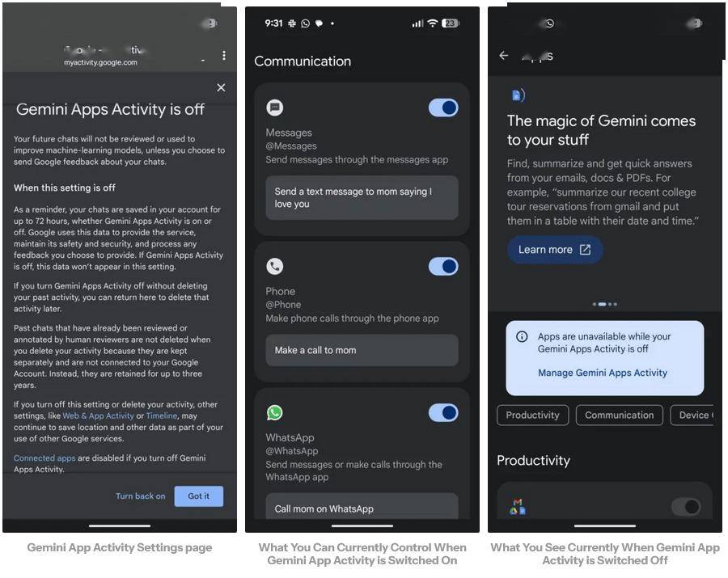This screenshot has height=578, width=728.
Task: Follow the Connected apps link
Action: click(44, 458)
